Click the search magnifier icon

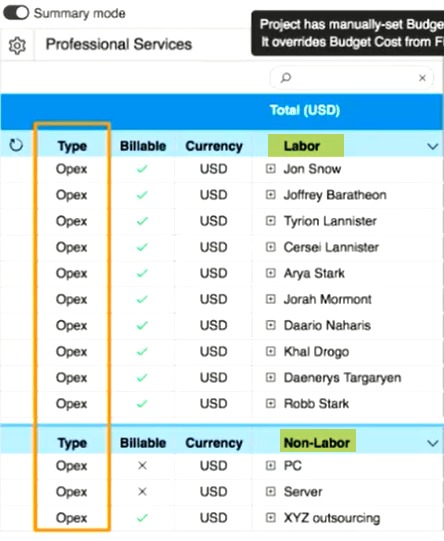[286, 78]
